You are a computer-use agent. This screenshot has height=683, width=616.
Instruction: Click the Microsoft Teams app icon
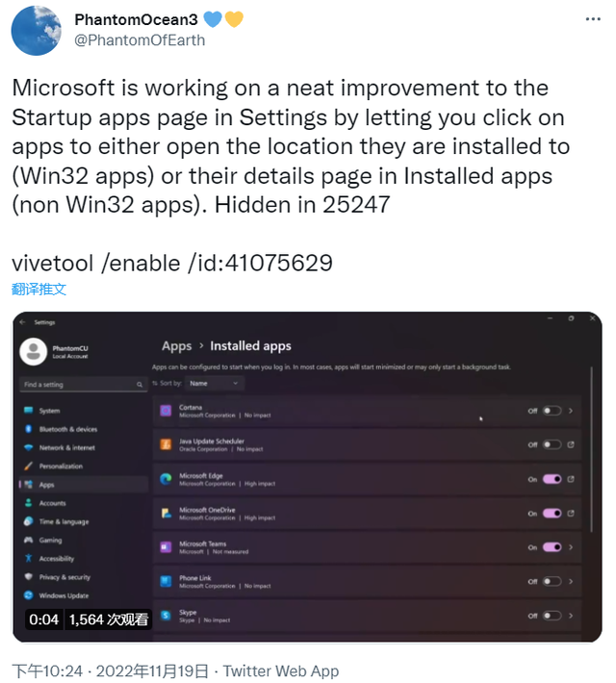click(x=167, y=546)
